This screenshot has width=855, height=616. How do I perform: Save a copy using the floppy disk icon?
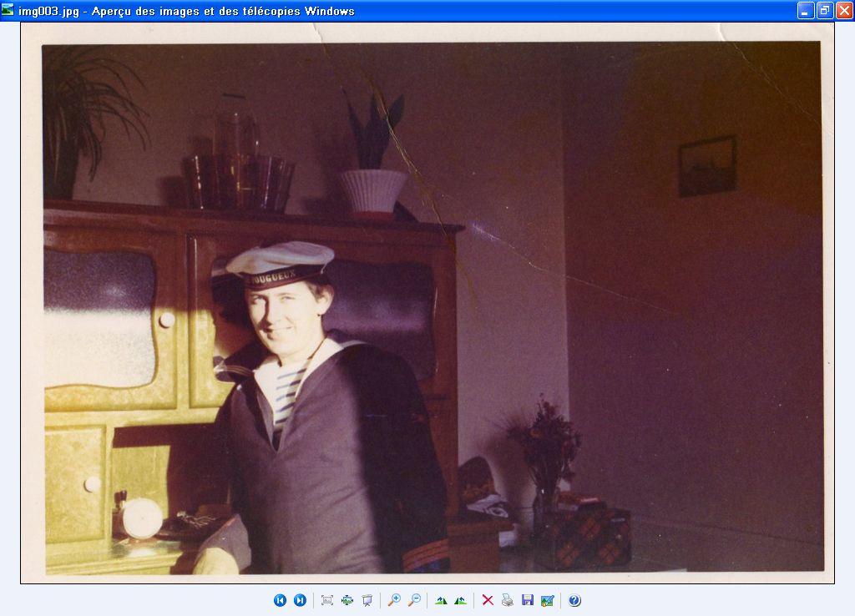528,600
